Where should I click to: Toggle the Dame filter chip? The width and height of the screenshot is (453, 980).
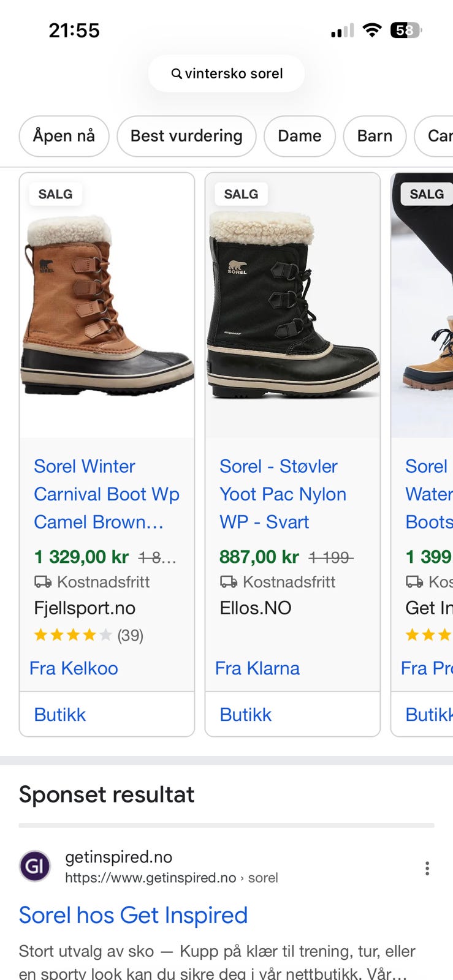[299, 136]
